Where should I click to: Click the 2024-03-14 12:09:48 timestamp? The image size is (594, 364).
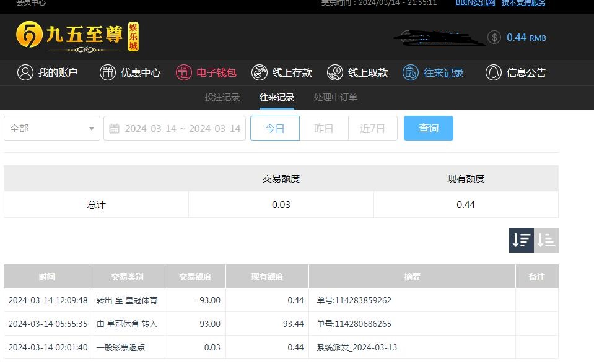pos(48,300)
